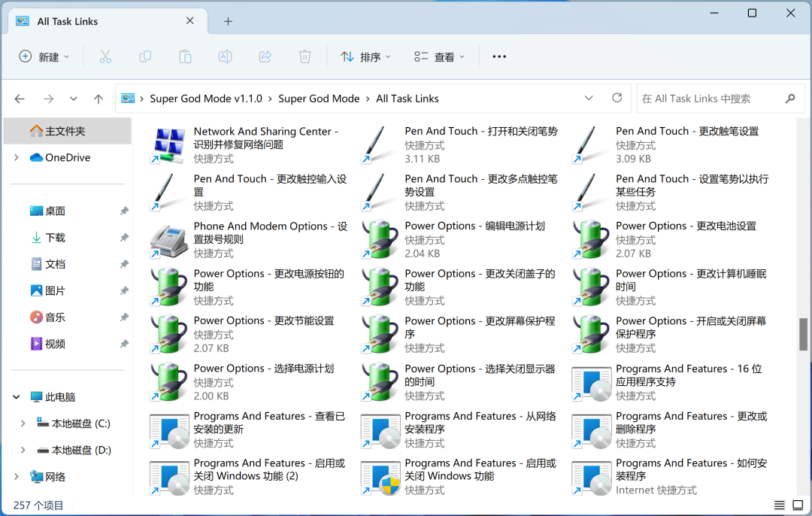Image resolution: width=812 pixels, height=516 pixels.
Task: Switch to large tiles view icon in status bar
Action: [798, 505]
